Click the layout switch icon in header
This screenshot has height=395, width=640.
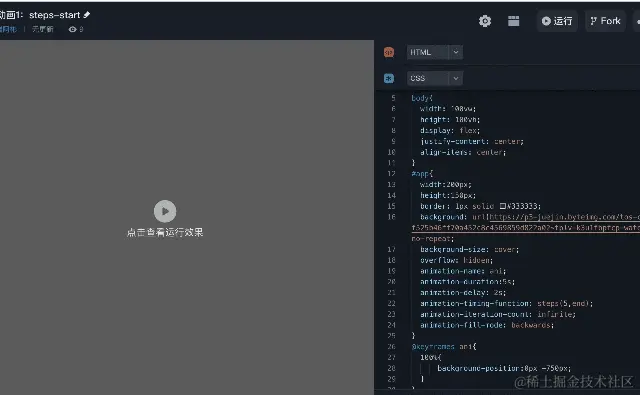point(513,21)
